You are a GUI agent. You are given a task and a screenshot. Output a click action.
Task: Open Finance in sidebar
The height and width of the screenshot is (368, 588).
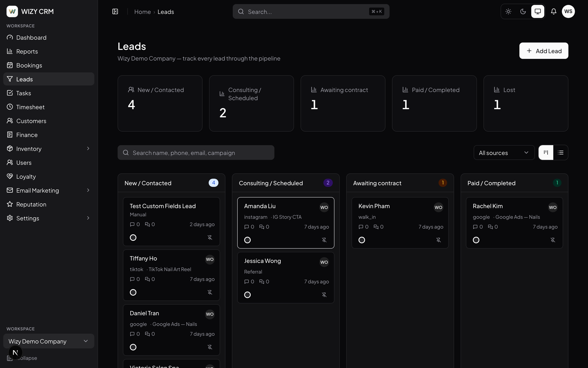[x=49, y=135]
